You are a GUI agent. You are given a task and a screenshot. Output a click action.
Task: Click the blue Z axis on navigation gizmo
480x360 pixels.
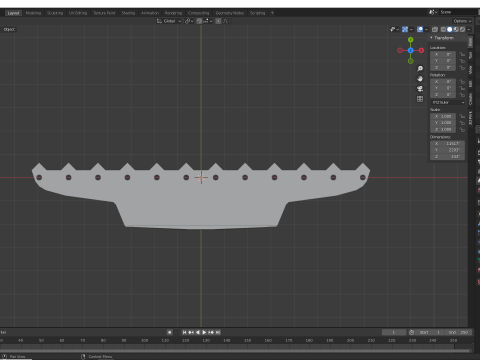411,50
